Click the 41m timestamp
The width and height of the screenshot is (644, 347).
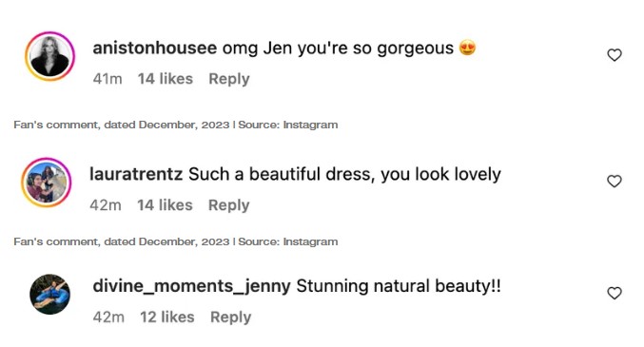pyautogui.click(x=107, y=79)
